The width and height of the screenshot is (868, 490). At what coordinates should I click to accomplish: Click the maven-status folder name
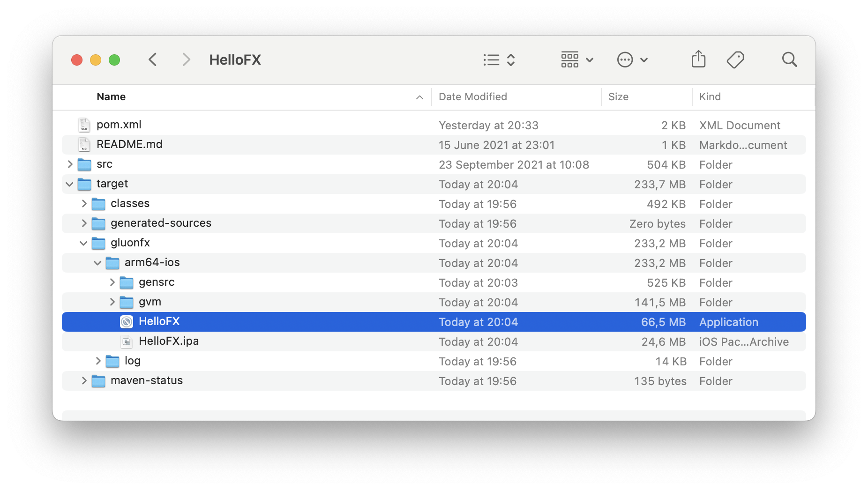point(147,380)
